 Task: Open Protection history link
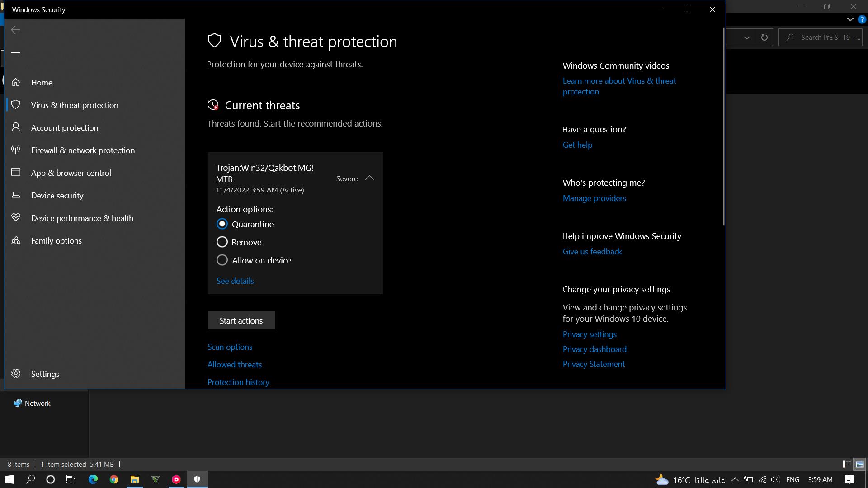pos(238,382)
